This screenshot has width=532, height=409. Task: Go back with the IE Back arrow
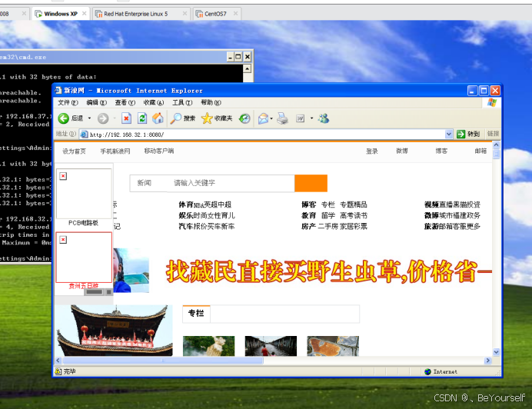(64, 118)
